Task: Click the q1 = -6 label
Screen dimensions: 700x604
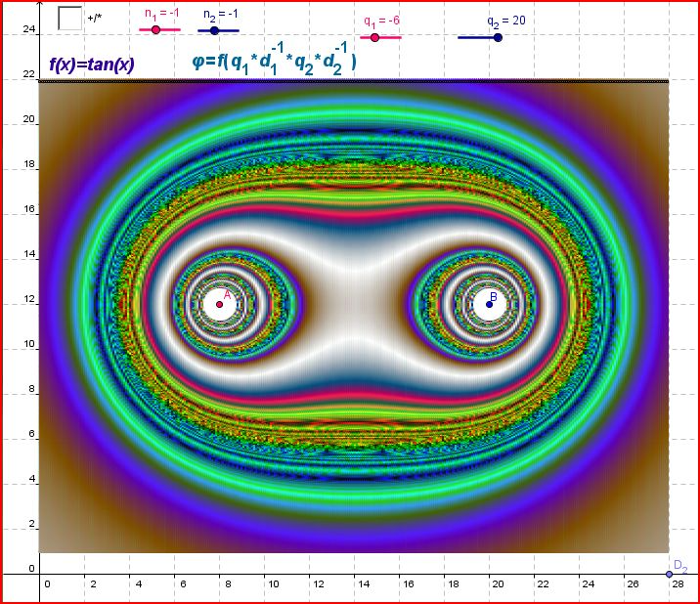Action: point(383,21)
